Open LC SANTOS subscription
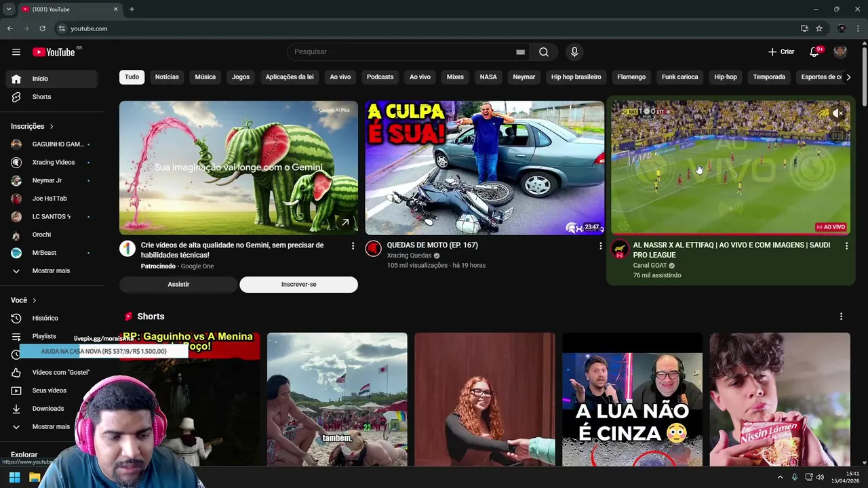The image size is (868, 488). point(52,217)
